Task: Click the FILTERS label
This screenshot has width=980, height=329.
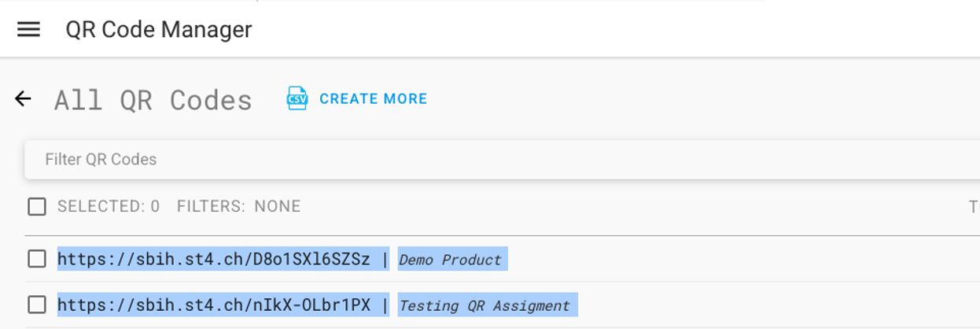Action: pos(210,206)
